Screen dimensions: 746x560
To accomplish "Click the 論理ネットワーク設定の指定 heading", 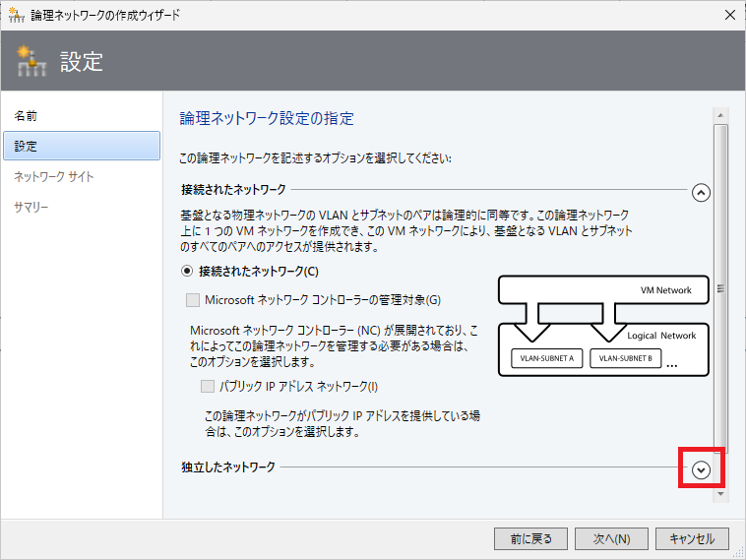I will 267,118.
